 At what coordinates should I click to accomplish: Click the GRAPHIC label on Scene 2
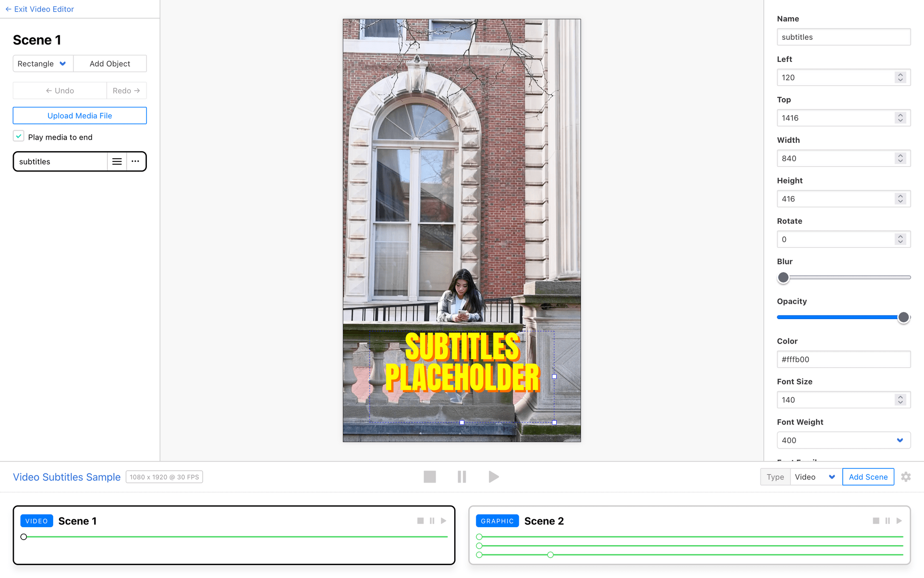pyautogui.click(x=497, y=521)
